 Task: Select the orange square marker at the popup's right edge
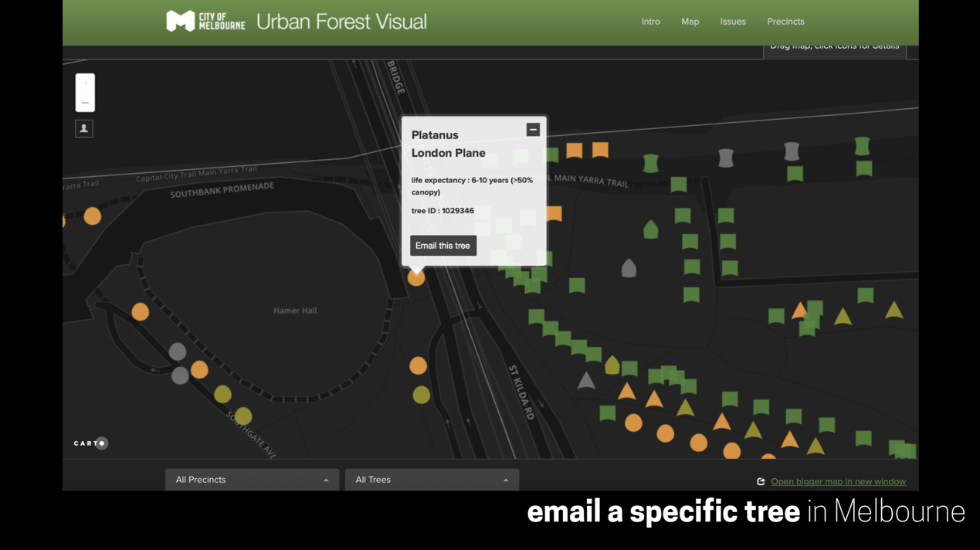[554, 214]
